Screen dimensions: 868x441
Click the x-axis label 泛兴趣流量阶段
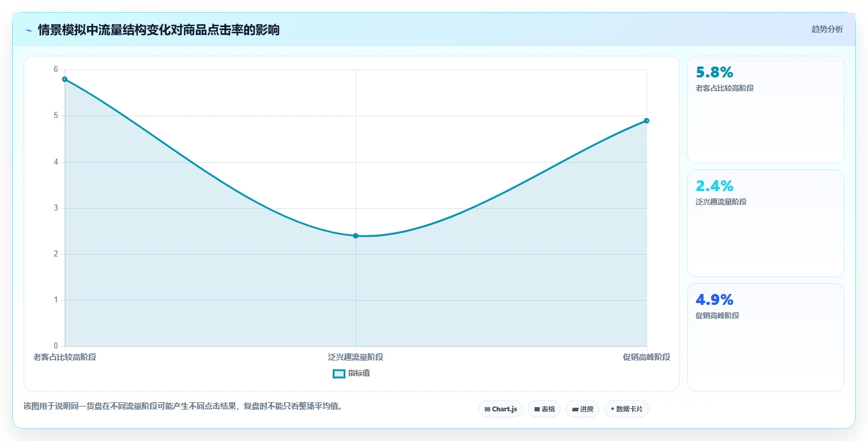tap(356, 357)
